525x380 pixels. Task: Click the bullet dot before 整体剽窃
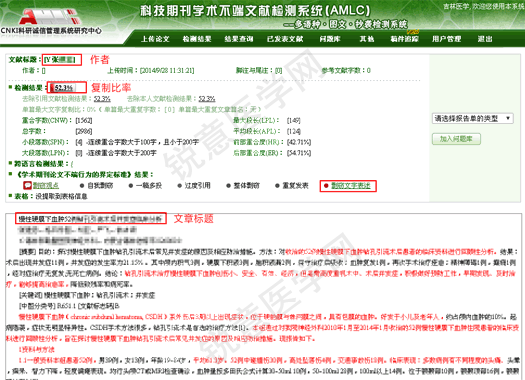point(228,185)
